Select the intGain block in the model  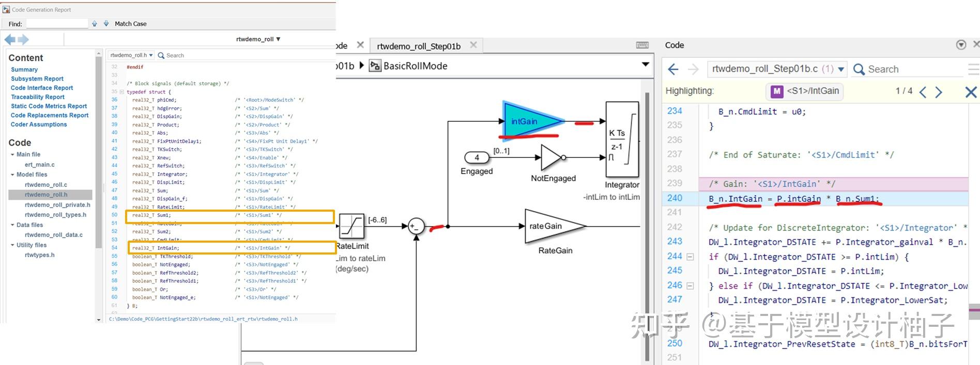pyautogui.click(x=533, y=121)
